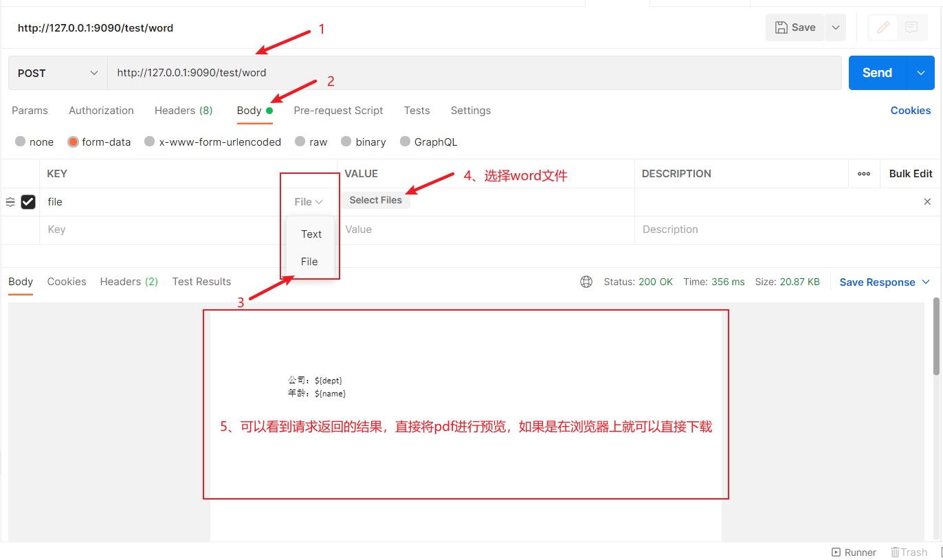Click Save Response
Viewport: 943px width, 560px height.
(x=878, y=282)
